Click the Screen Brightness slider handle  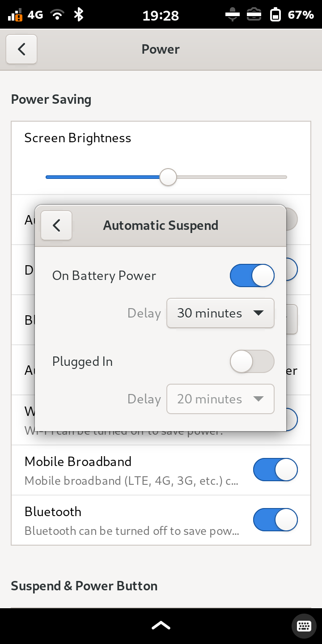coord(168,177)
